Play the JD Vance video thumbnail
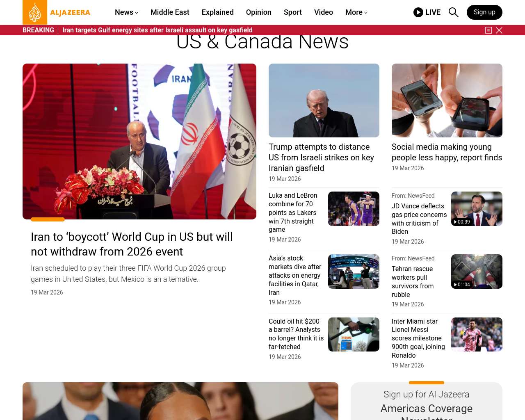This screenshot has height=420, width=525. (x=476, y=209)
